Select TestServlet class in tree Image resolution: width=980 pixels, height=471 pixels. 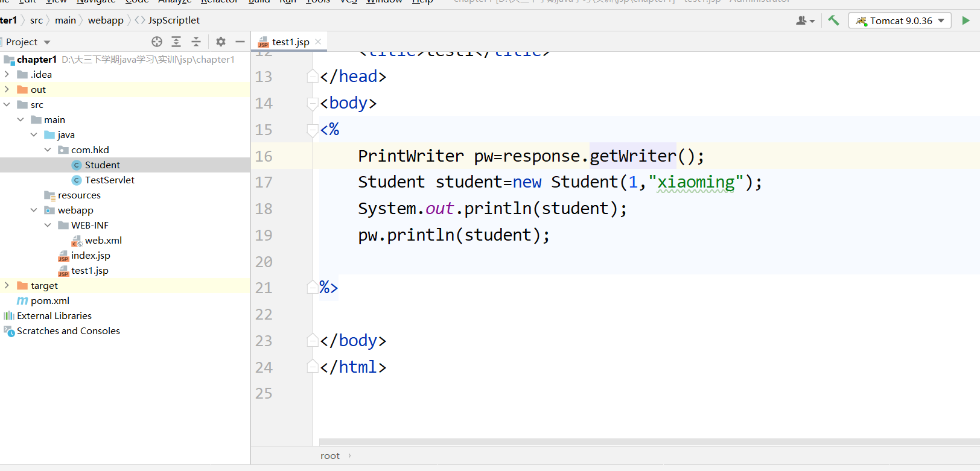(125, 180)
